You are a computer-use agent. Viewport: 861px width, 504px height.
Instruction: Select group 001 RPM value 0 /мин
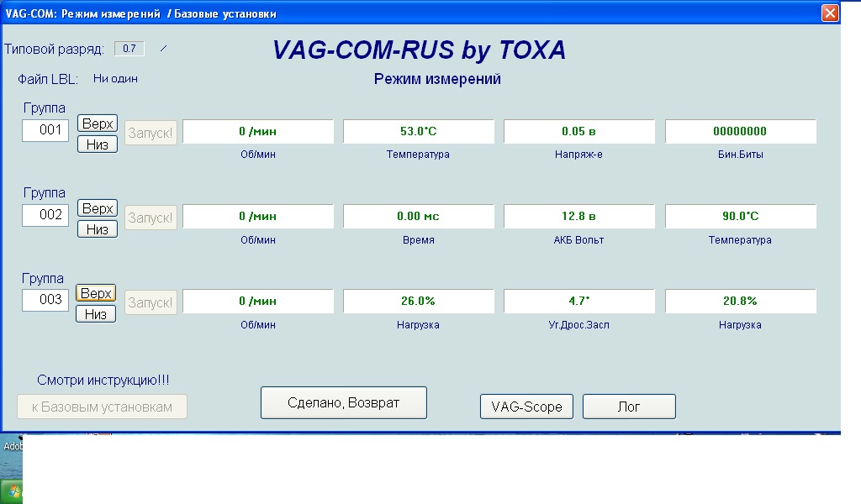pyautogui.click(x=257, y=131)
